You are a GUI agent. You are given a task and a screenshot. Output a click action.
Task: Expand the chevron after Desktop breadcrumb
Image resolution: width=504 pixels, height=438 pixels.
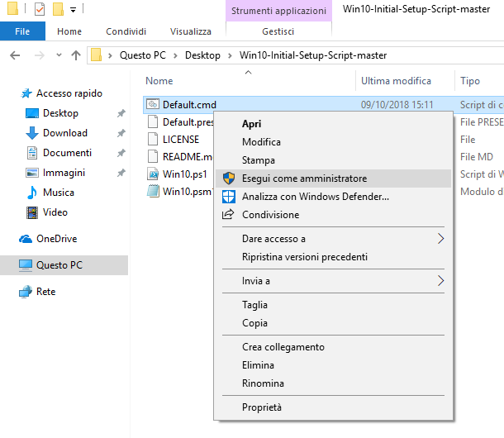(x=230, y=55)
